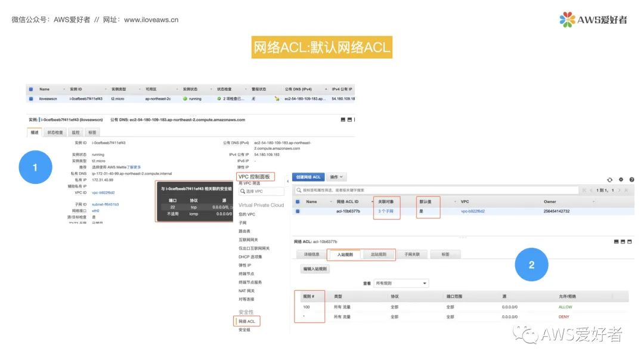This screenshot has width=644, height=363.
Task: Click the ACL tag search filter field
Action: (x=436, y=190)
